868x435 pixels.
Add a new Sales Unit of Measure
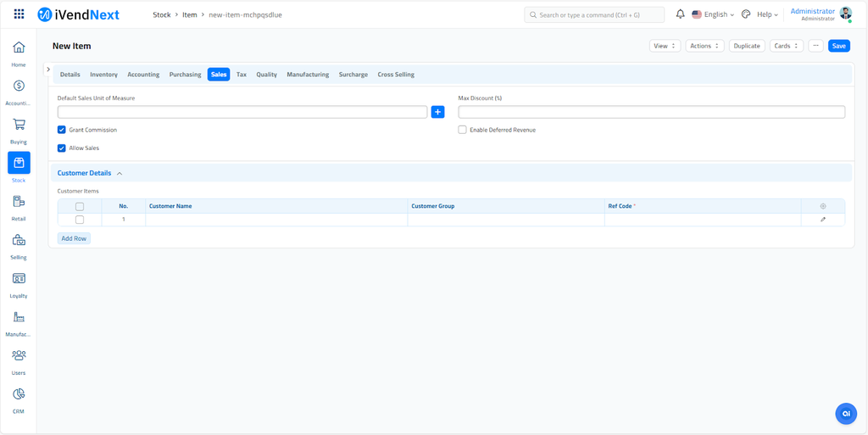(x=438, y=112)
